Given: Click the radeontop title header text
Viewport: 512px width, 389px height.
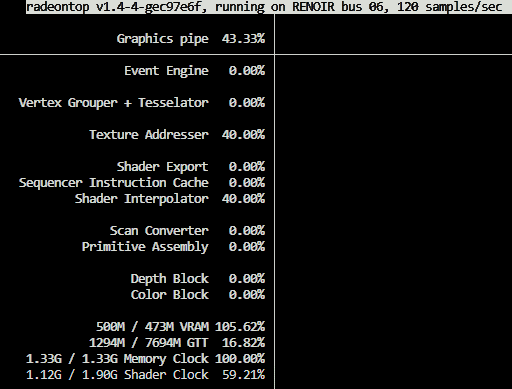Looking at the screenshot, I should click(264, 7).
